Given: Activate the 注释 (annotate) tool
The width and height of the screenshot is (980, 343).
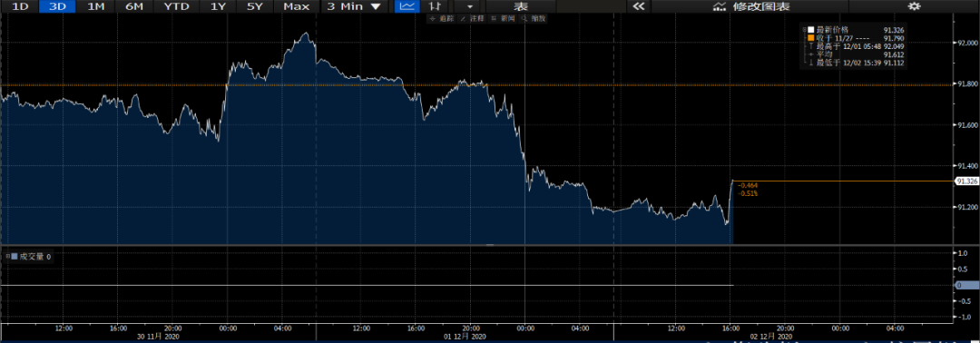Looking at the screenshot, I should click(471, 19).
